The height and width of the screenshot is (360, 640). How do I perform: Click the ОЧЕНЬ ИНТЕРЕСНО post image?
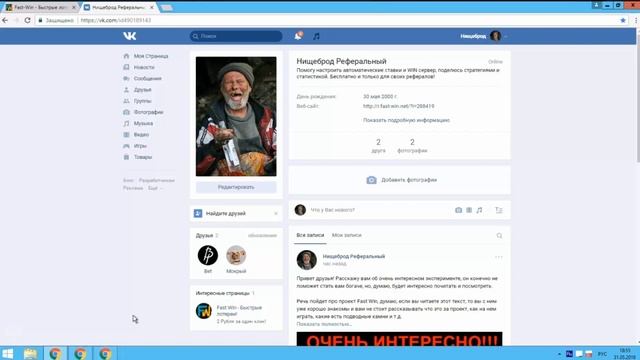point(399,339)
